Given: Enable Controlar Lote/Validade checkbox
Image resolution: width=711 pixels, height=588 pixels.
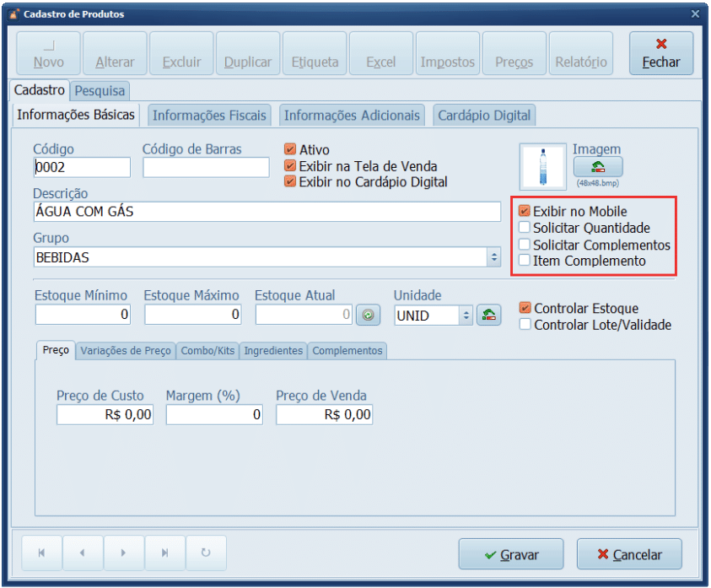Looking at the screenshot, I should pyautogui.click(x=525, y=325).
